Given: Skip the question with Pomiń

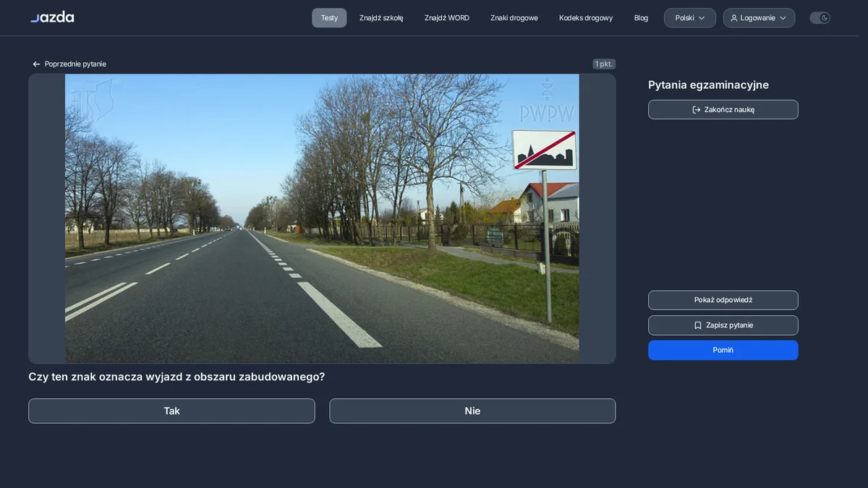Looking at the screenshot, I should point(723,350).
